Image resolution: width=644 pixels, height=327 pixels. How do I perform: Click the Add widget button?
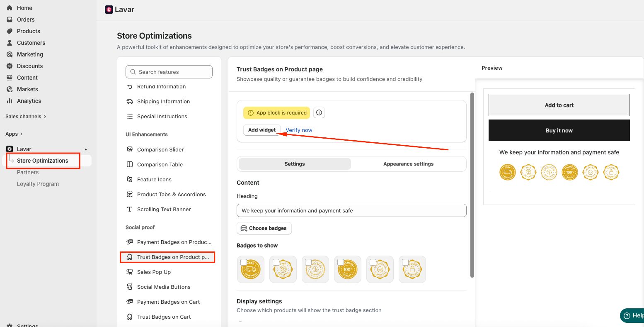(x=262, y=130)
